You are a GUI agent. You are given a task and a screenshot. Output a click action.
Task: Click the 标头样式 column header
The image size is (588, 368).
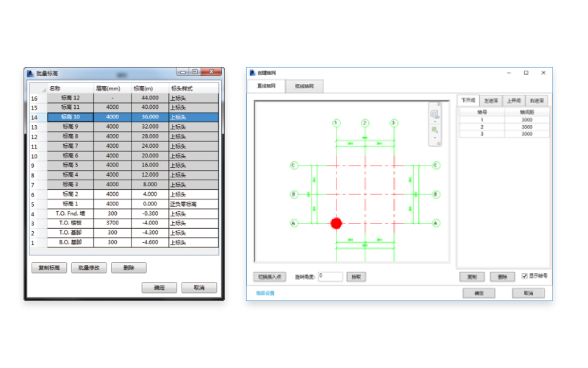(x=193, y=88)
